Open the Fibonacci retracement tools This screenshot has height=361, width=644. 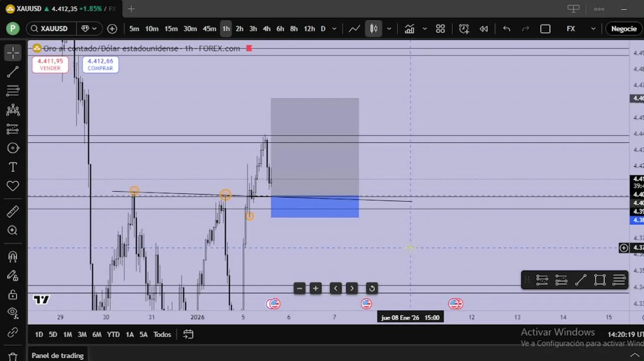tap(13, 91)
